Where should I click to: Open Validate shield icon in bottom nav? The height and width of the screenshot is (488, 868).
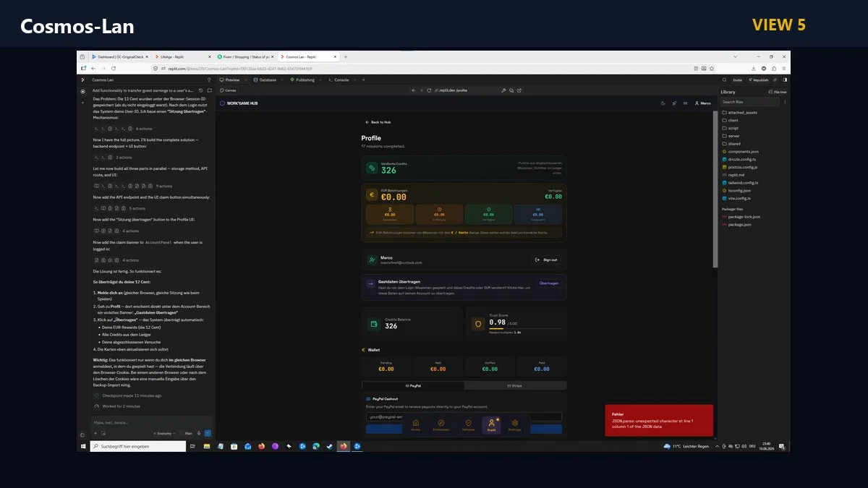pos(468,424)
